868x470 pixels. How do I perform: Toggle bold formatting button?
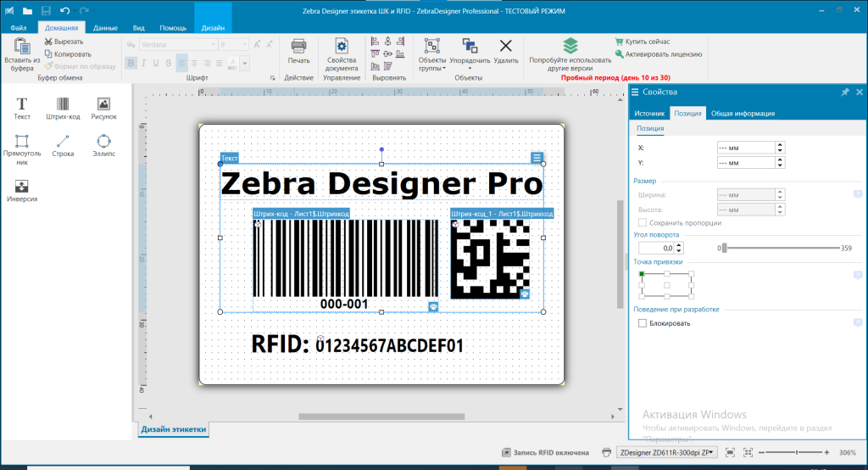(131, 63)
